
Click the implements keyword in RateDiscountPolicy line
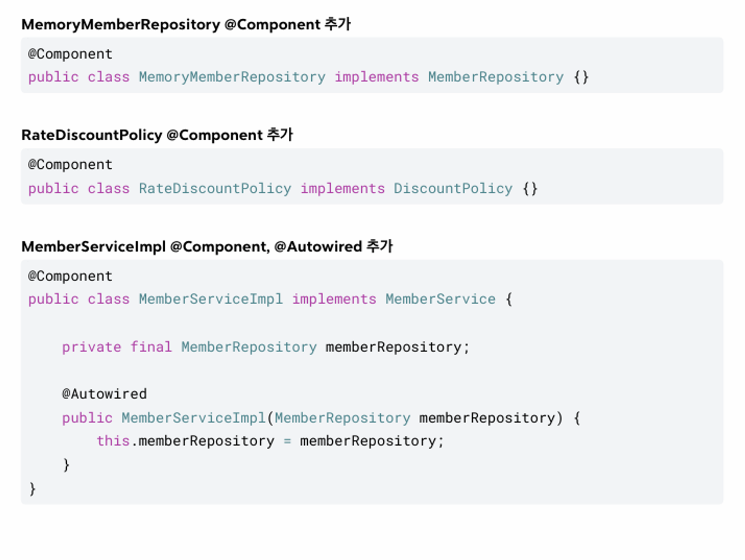(342, 189)
